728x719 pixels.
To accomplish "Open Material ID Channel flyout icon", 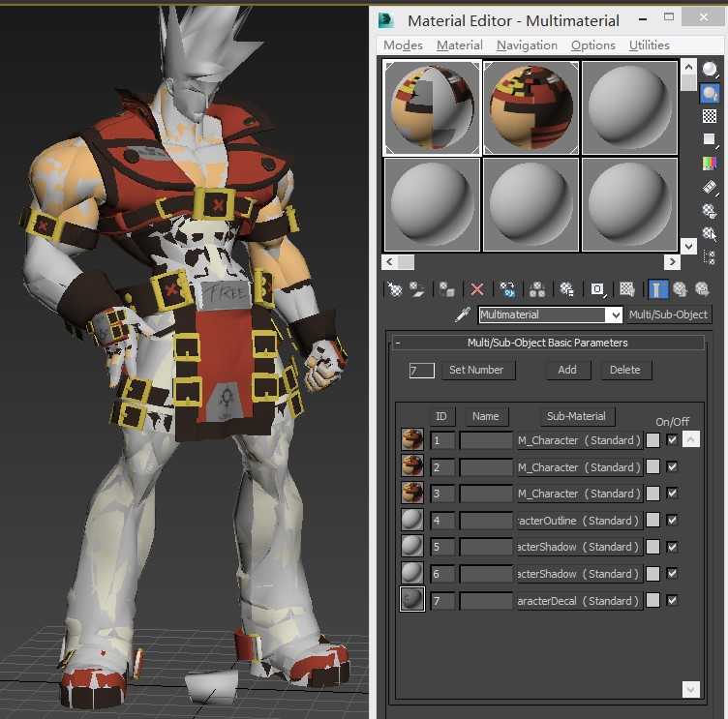I will [x=597, y=289].
